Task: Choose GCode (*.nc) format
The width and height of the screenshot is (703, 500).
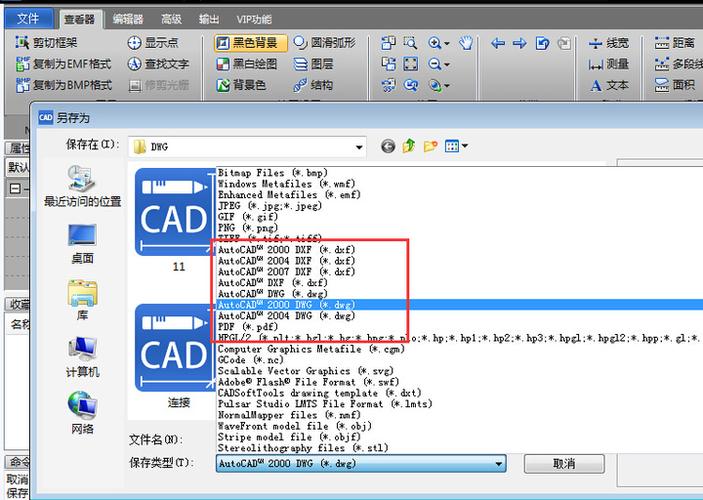Action: point(250,360)
